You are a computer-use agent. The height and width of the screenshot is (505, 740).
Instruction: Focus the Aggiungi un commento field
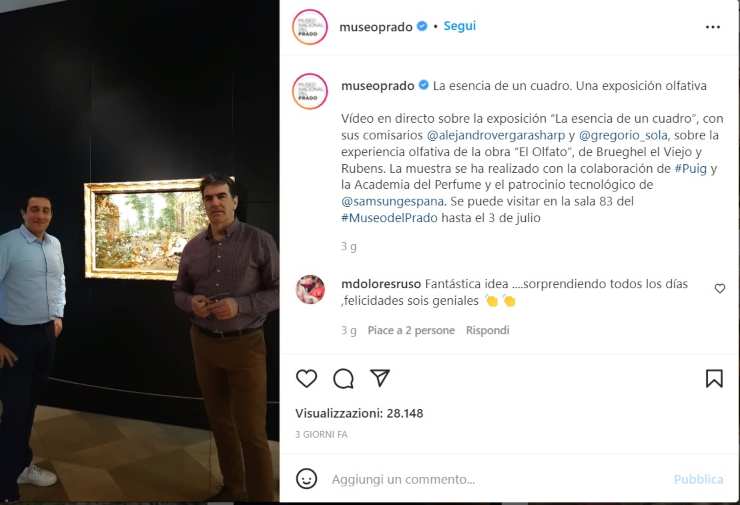pos(496,480)
